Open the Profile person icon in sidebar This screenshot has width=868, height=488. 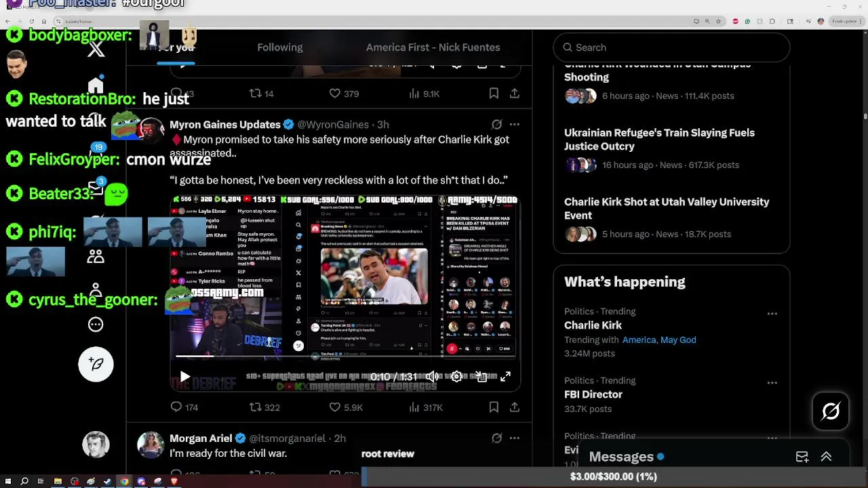pyautogui.click(x=96, y=291)
